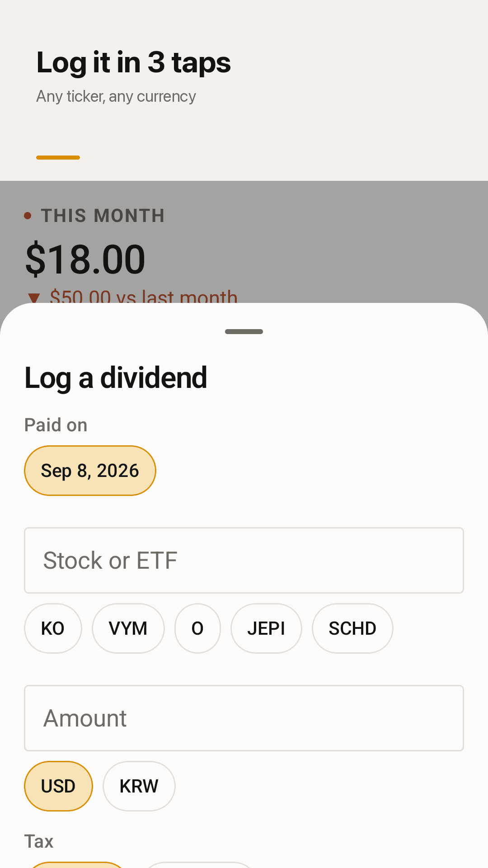Grab the bottom sheet drag handle
Image resolution: width=488 pixels, height=868 pixels.
click(x=244, y=331)
